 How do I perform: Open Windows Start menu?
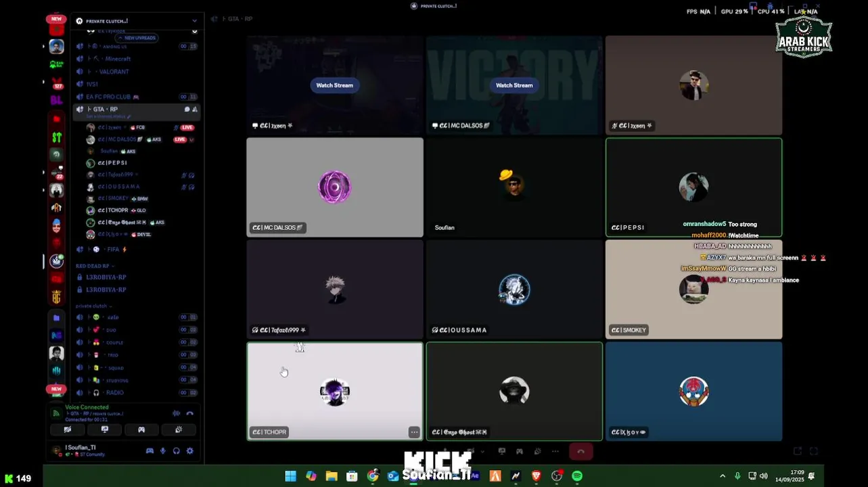click(x=290, y=476)
